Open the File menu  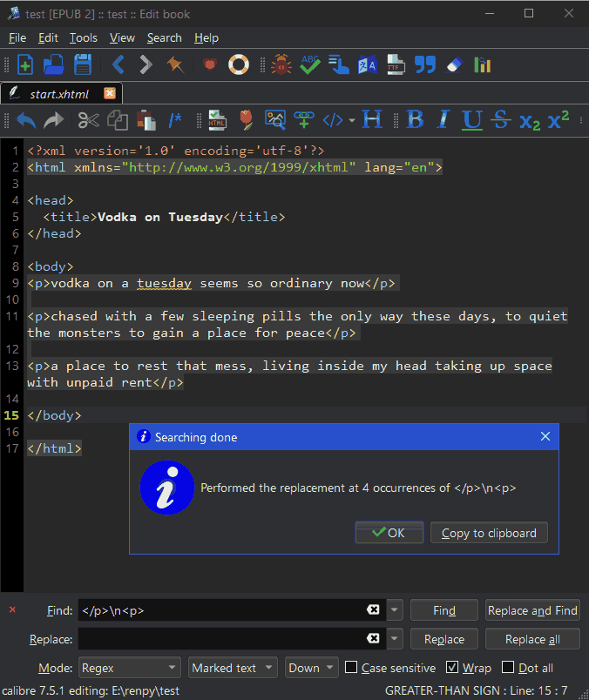coord(17,38)
